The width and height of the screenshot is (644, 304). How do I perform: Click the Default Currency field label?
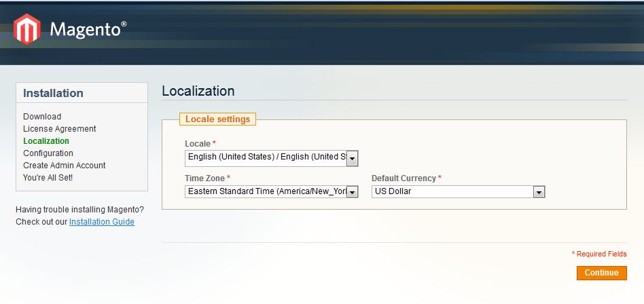[x=407, y=178]
